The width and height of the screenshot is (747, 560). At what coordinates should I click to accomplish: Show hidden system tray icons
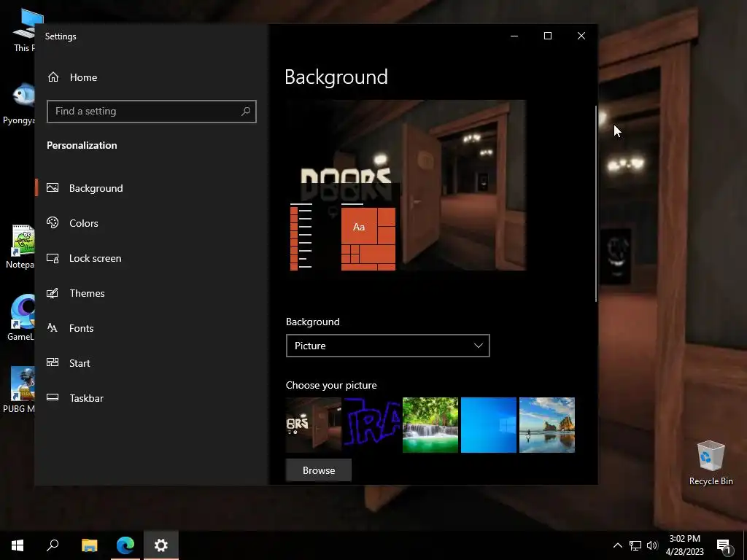(617, 545)
